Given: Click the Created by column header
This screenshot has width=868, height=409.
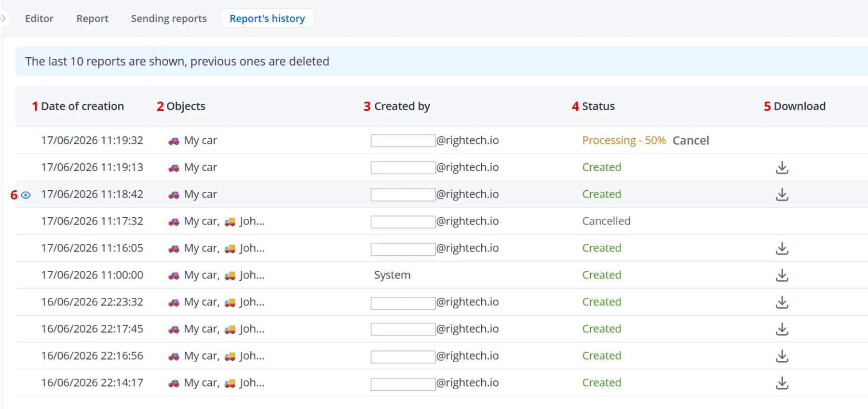Looking at the screenshot, I should [x=402, y=106].
